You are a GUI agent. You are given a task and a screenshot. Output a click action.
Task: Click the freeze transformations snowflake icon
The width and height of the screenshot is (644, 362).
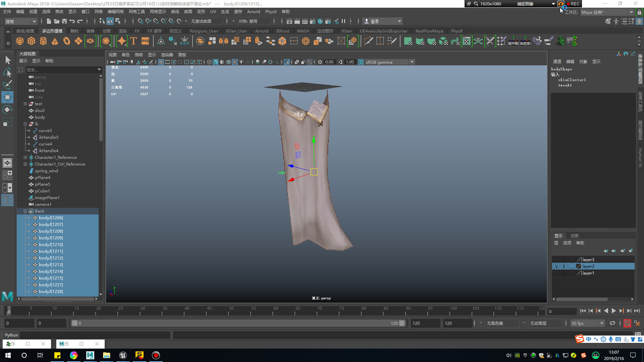coord(184,41)
